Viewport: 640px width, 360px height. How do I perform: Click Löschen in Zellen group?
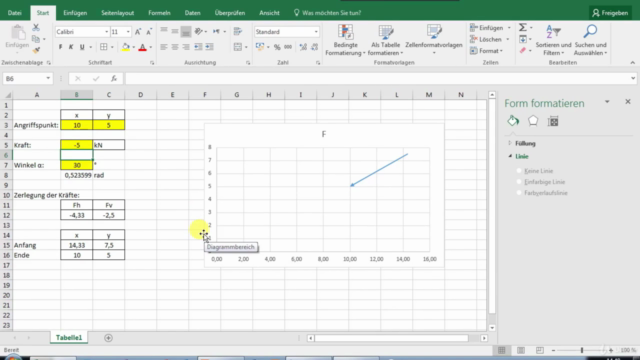click(x=489, y=39)
